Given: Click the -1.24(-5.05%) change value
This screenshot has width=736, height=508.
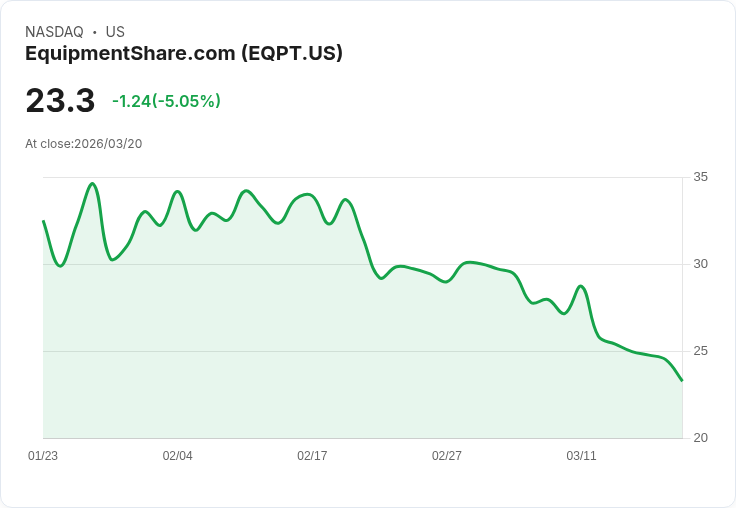Looking at the screenshot, I should (x=166, y=101).
